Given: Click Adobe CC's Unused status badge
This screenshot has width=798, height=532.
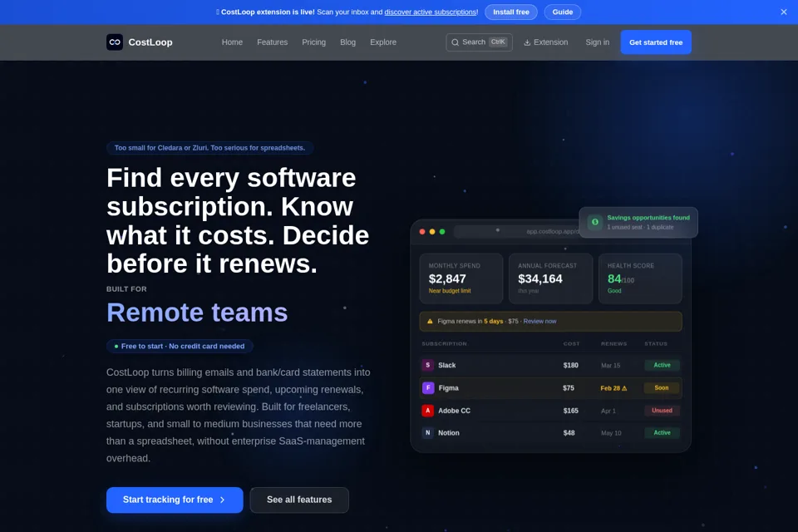Looking at the screenshot, I should (x=663, y=411).
